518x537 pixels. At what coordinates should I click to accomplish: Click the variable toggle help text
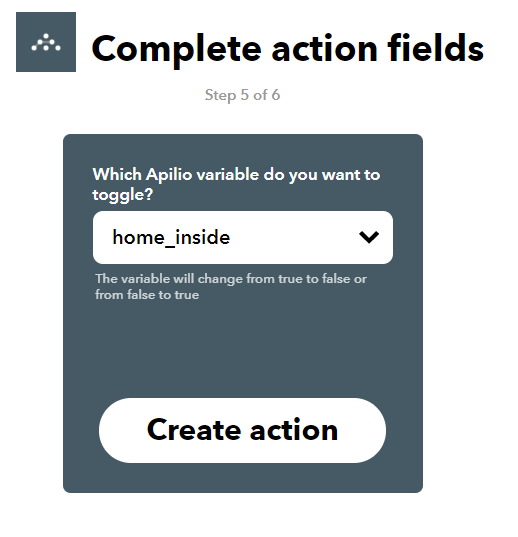pyautogui.click(x=231, y=286)
